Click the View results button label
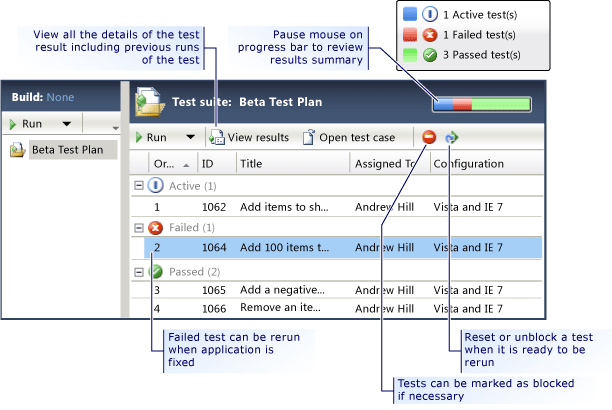The height and width of the screenshot is (410, 612). [x=258, y=137]
